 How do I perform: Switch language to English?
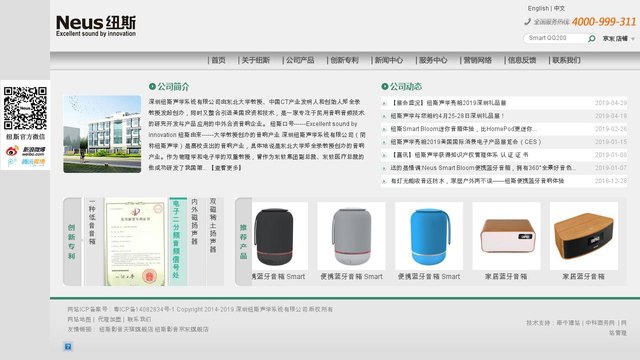point(538,8)
